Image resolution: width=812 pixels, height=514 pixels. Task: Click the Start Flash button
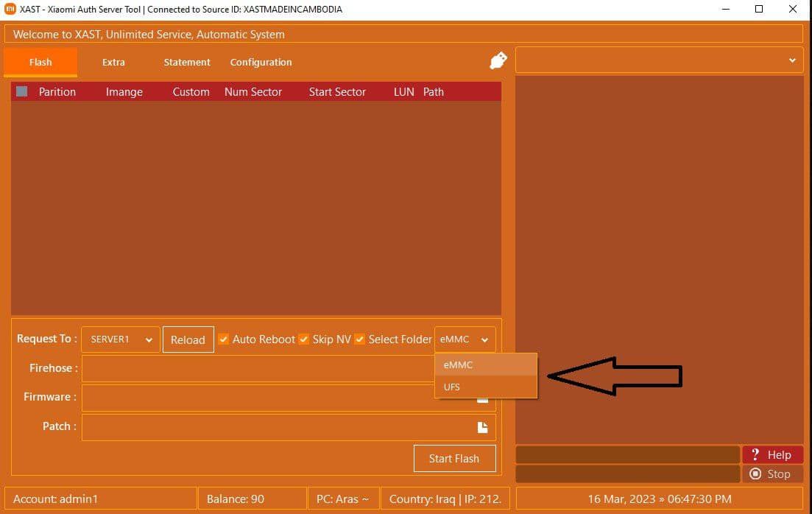click(455, 459)
